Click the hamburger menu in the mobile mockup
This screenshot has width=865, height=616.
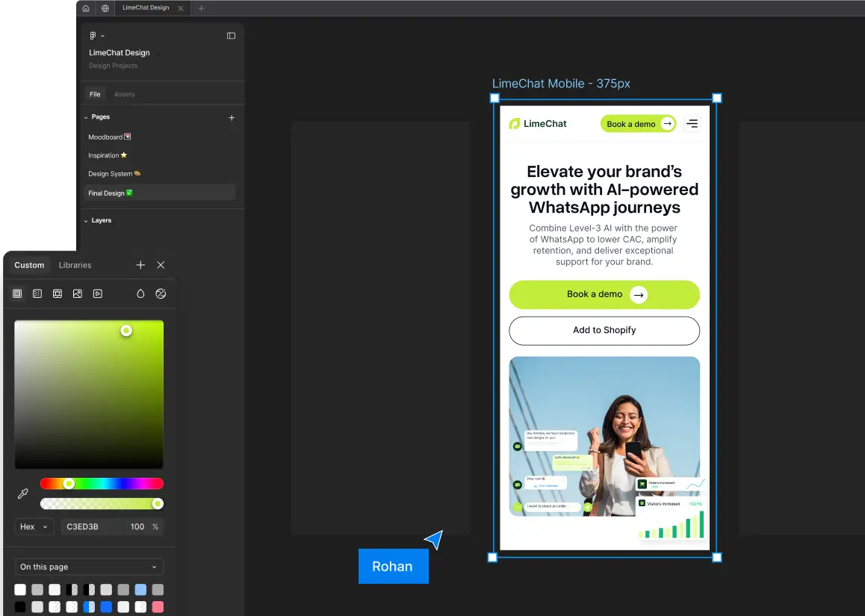[x=692, y=123]
